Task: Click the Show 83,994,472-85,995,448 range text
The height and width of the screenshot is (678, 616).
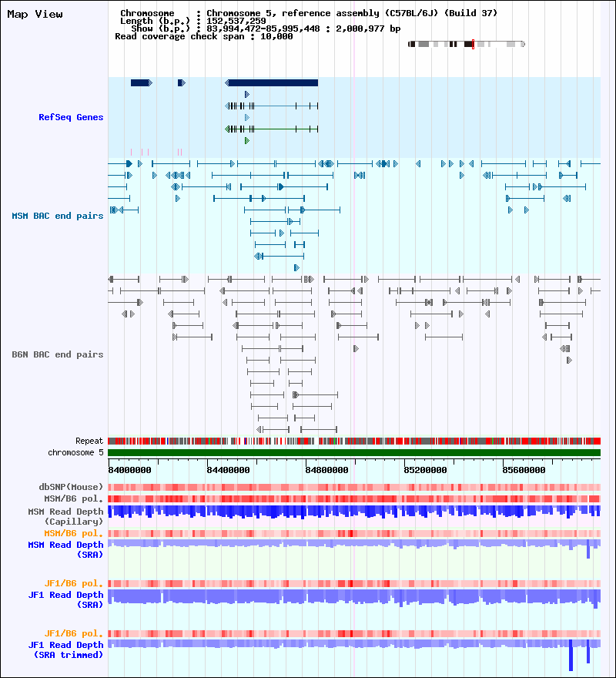Action: (266, 29)
